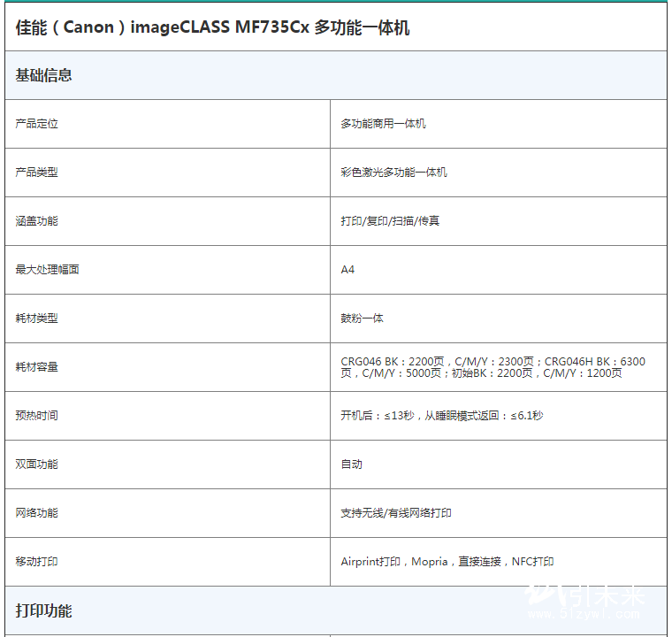Click the 产品类型 label
This screenshot has height=637, width=672.
click(x=36, y=172)
